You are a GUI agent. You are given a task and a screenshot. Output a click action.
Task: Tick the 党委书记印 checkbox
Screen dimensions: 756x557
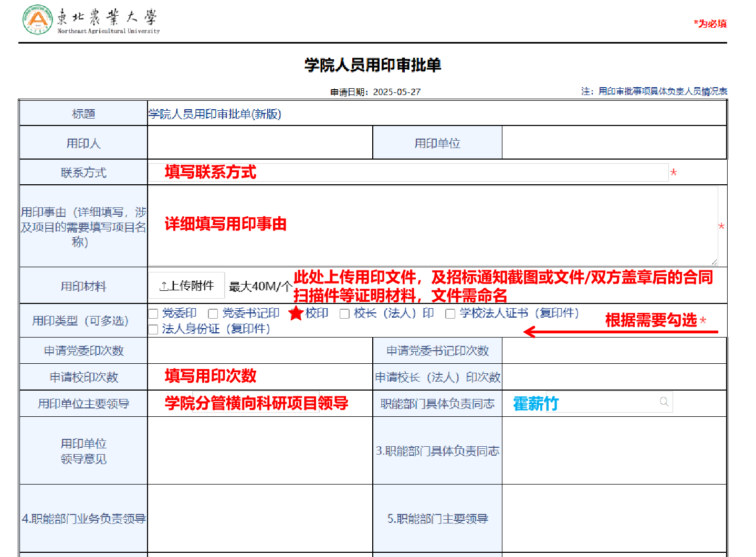click(213, 314)
